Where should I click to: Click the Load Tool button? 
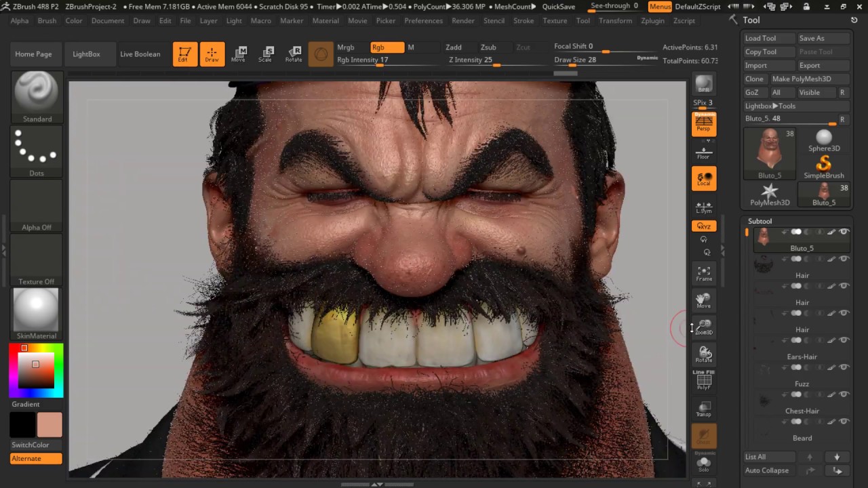770,38
